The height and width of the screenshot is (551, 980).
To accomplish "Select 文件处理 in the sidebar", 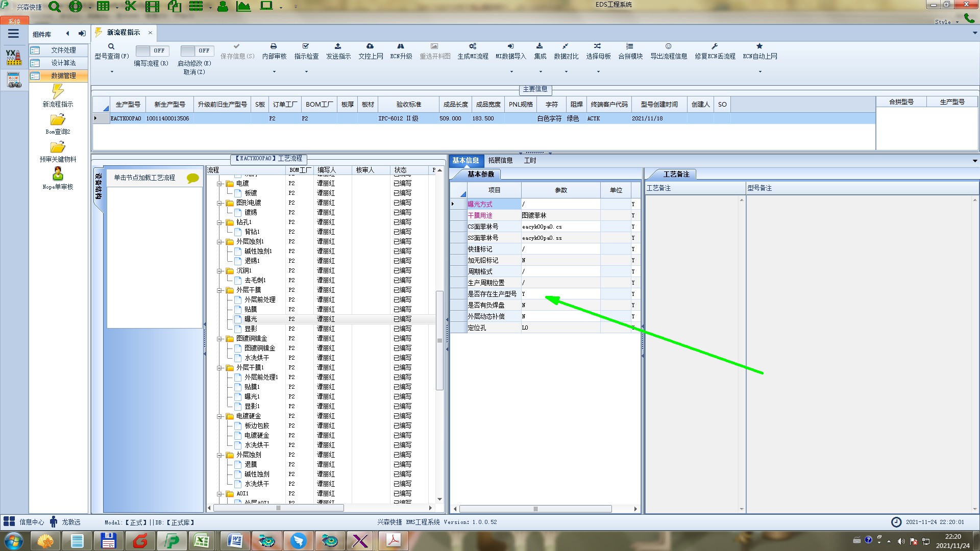I will [x=63, y=50].
